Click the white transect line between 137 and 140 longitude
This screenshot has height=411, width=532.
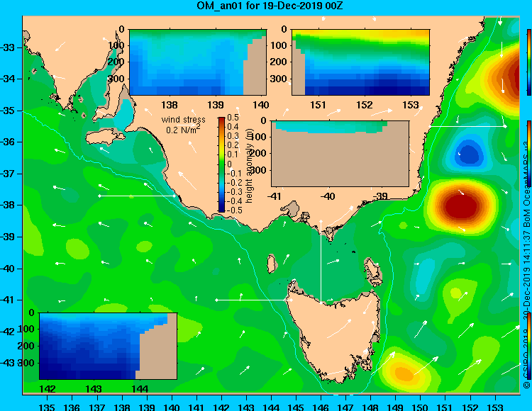(137, 196)
